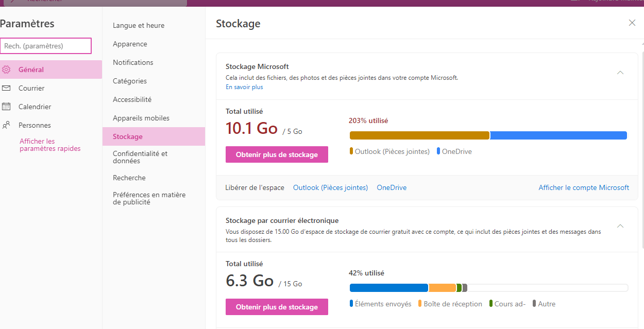Click the gray Autre legend swatch
Image resolution: width=644 pixels, height=329 pixels.
pyautogui.click(x=534, y=304)
